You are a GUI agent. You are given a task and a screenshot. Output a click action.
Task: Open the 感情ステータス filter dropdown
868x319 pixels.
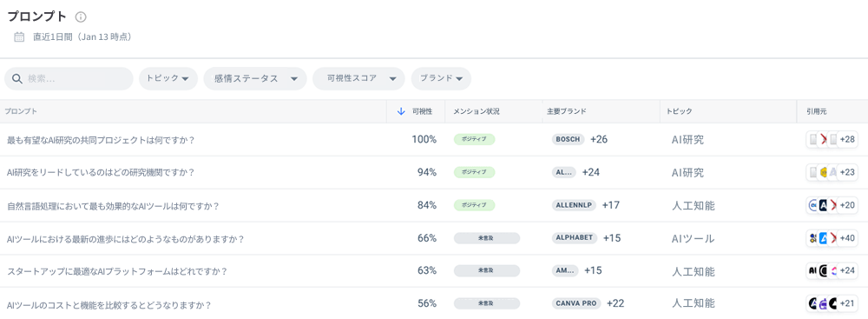click(255, 79)
